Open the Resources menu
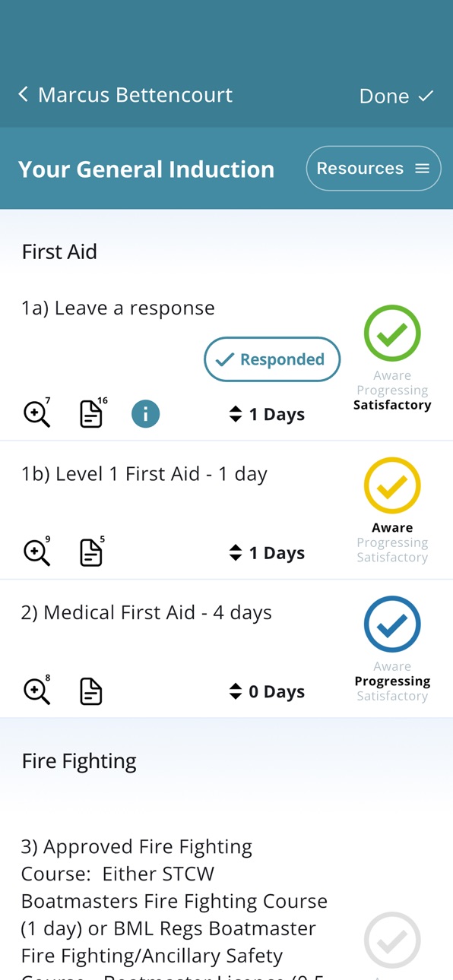The image size is (453, 980). point(374,169)
